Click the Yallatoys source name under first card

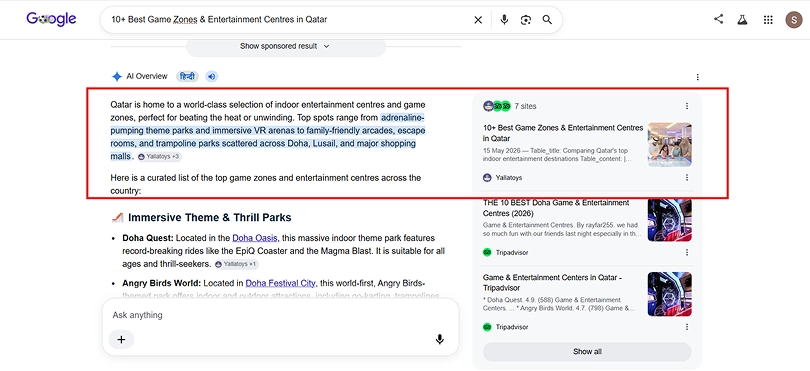(x=508, y=178)
